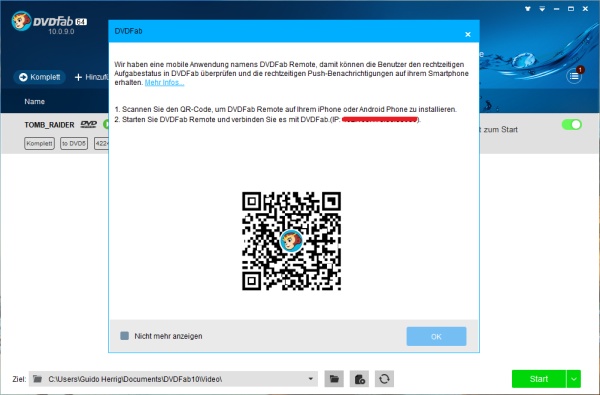Confirm the dialog with OK

pos(436,336)
